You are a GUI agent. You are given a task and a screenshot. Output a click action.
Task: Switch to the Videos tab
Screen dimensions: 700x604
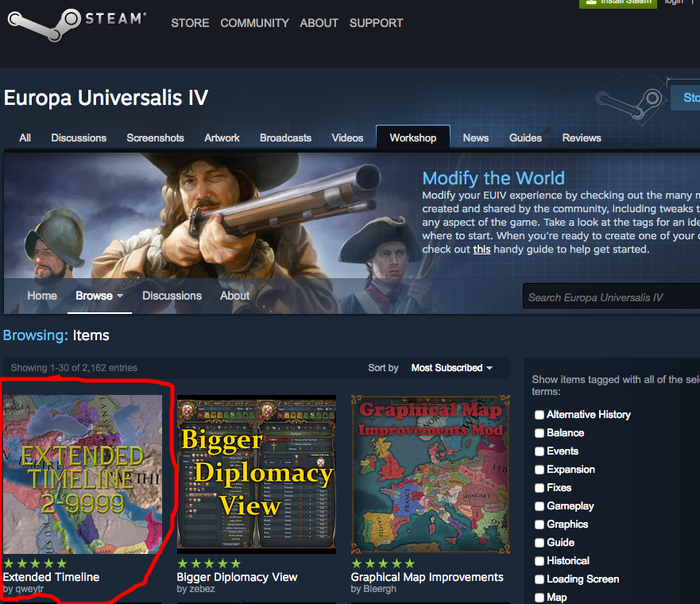(347, 138)
